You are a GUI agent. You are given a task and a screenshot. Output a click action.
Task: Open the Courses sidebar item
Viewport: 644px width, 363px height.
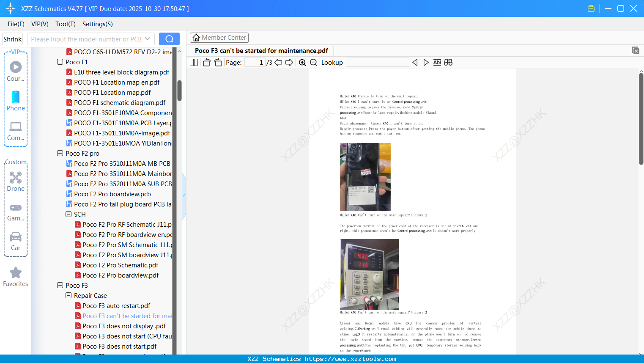[16, 71]
